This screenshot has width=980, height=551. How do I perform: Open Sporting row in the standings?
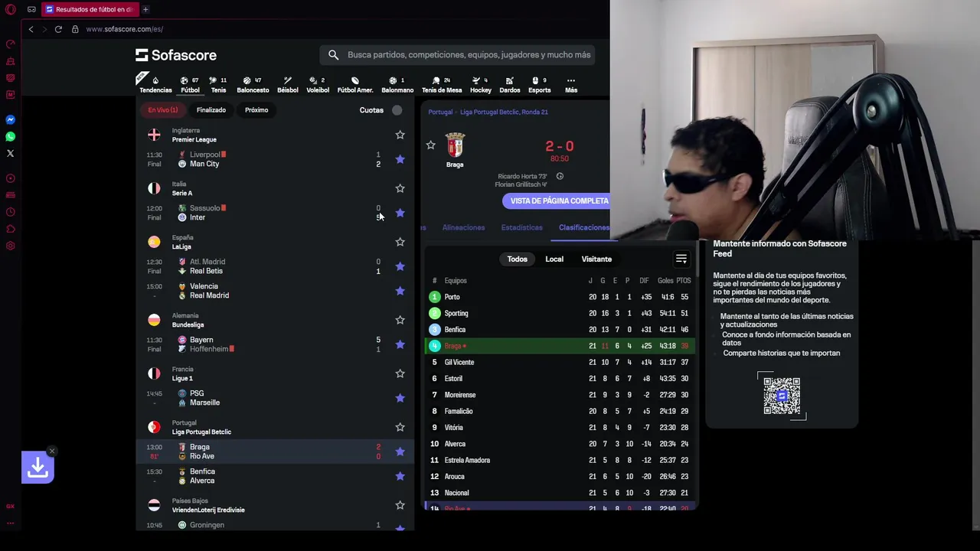(x=560, y=313)
